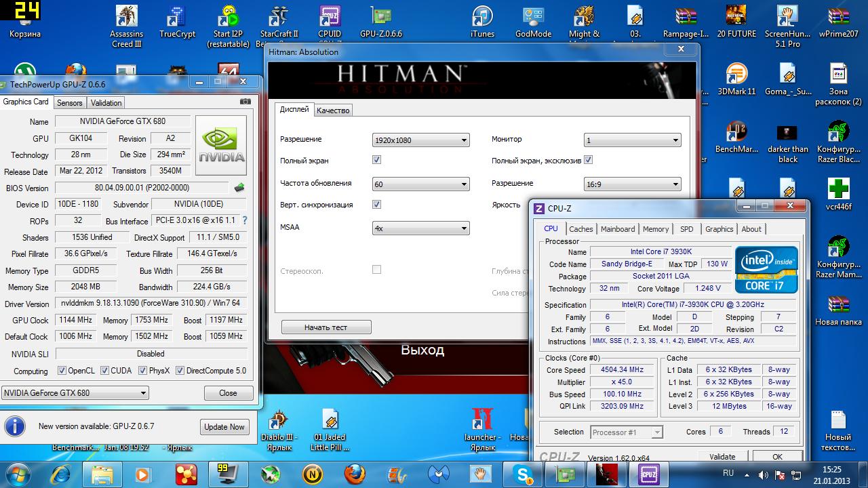Image resolution: width=868 pixels, height=488 pixels.
Task: Switch to the Качество tab
Action: [x=333, y=110]
